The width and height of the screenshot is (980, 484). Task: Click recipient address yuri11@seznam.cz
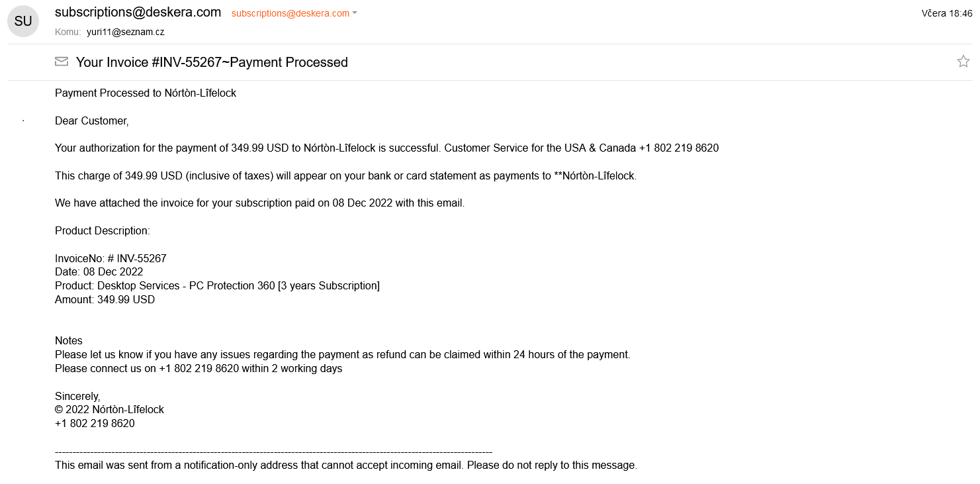[x=125, y=32]
